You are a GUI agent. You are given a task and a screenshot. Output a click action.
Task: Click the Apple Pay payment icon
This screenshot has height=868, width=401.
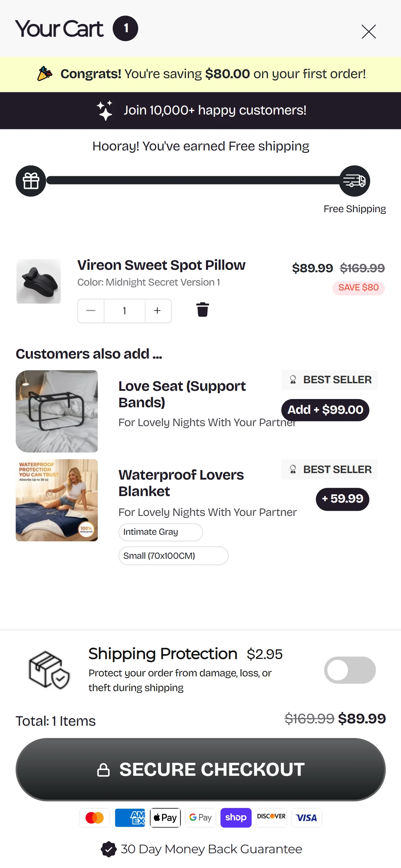tap(165, 818)
